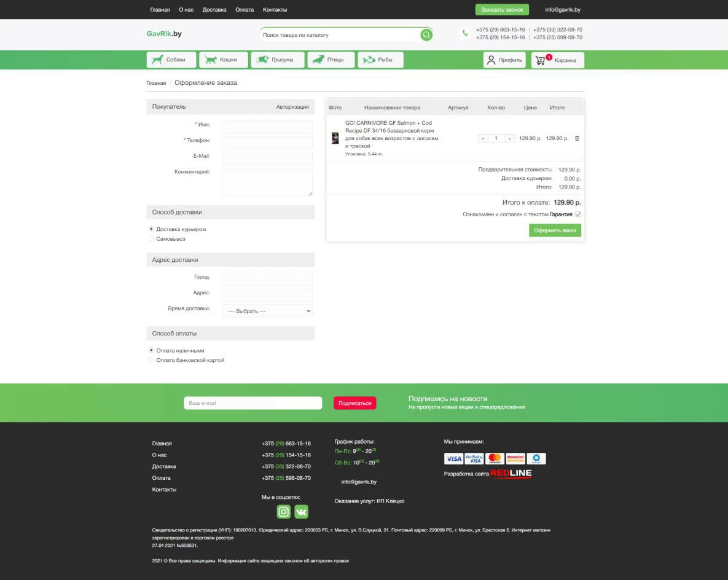Click the green phone handset icon
This screenshot has width=728, height=580.
coord(464,33)
